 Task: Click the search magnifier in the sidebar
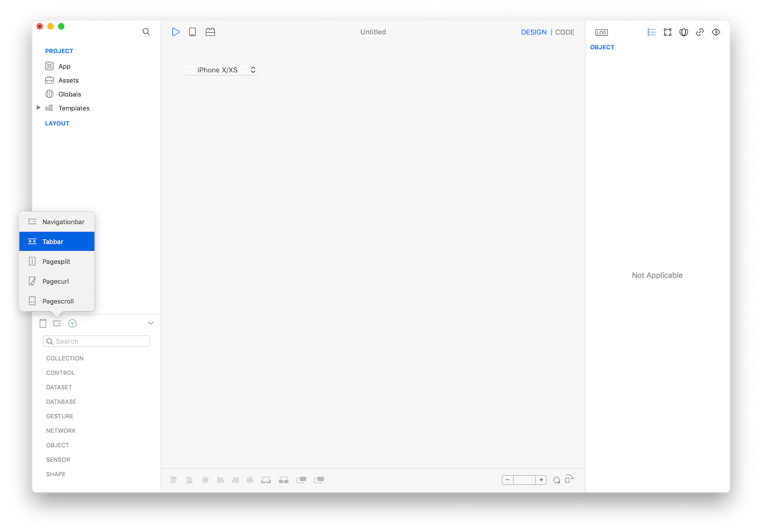[146, 32]
